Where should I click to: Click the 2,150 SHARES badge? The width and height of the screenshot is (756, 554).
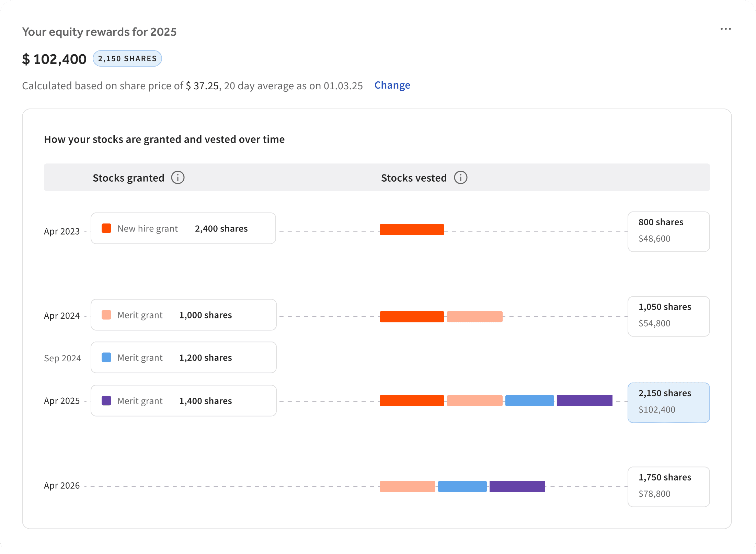[x=127, y=59]
